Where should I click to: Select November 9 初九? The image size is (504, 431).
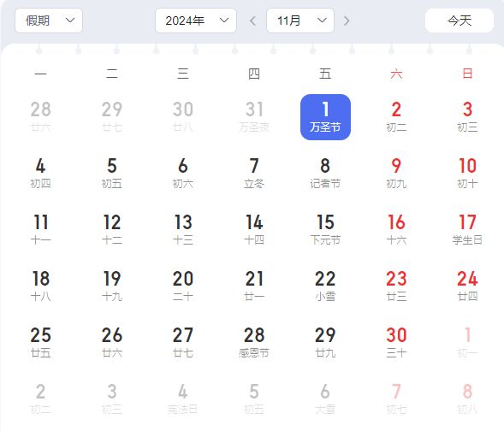point(396,174)
